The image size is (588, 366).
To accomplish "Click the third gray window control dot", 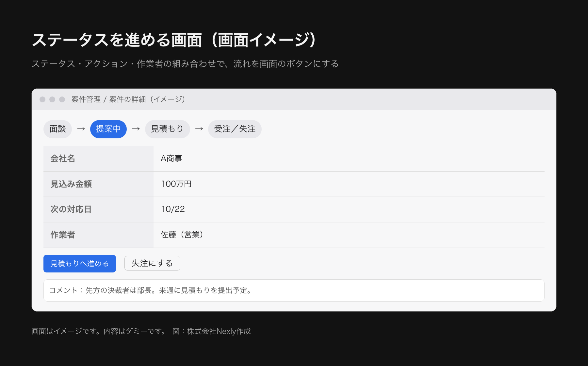I will click(x=62, y=99).
